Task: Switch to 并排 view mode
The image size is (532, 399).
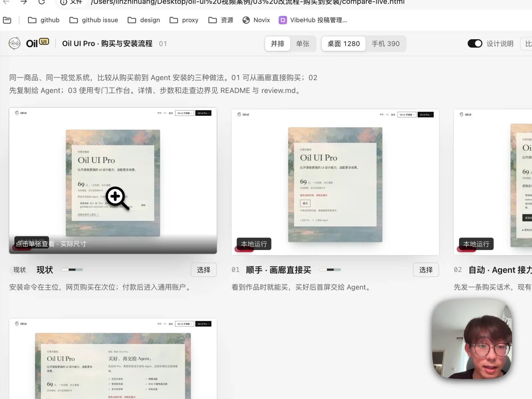Action: coord(278,44)
